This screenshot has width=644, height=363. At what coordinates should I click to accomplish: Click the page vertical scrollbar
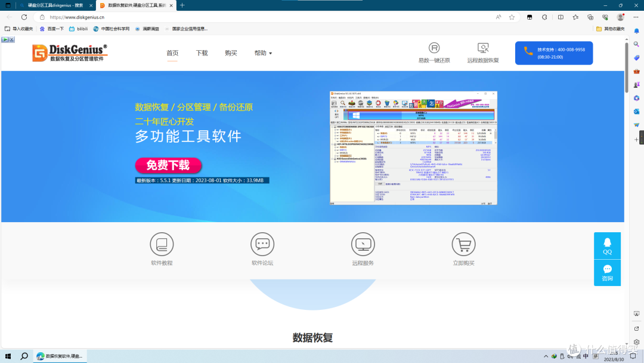tap(626, 66)
